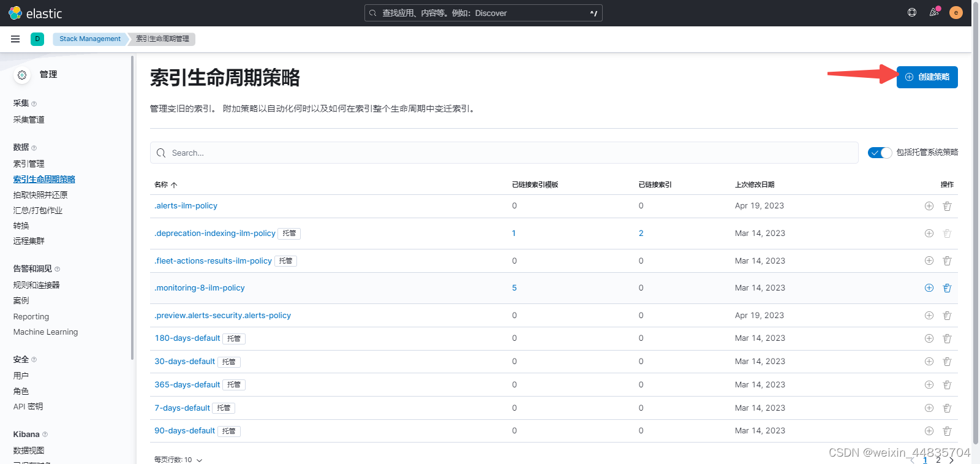
Task: Open linked templates count 1 for .deprecation-indexing-ilm-policy
Action: [x=514, y=234]
